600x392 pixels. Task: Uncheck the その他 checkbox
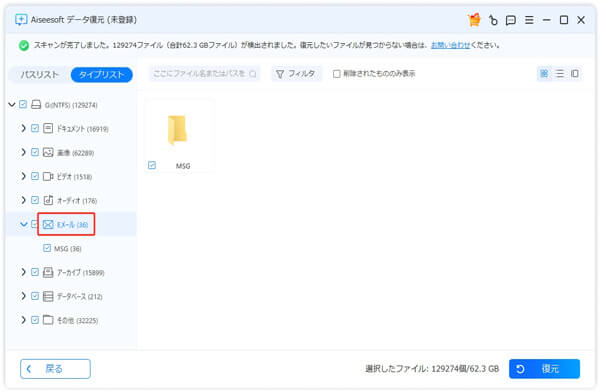point(35,320)
